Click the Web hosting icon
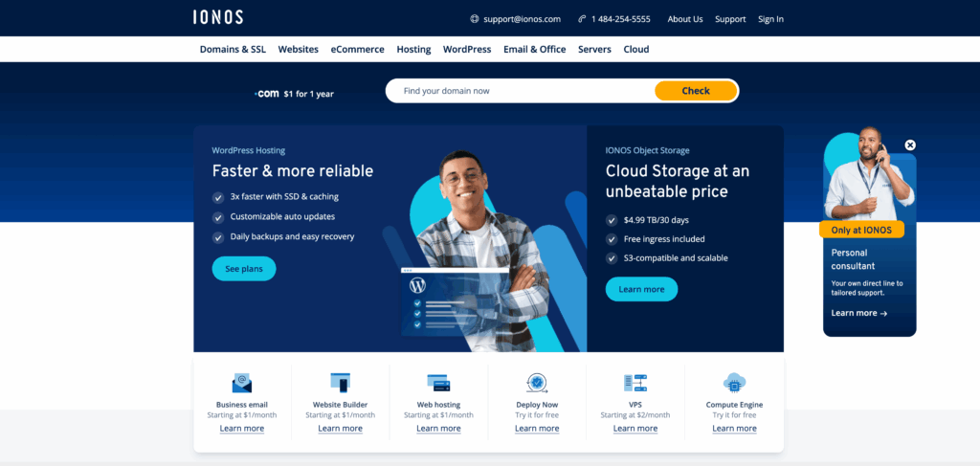The height and width of the screenshot is (466, 980). [438, 383]
